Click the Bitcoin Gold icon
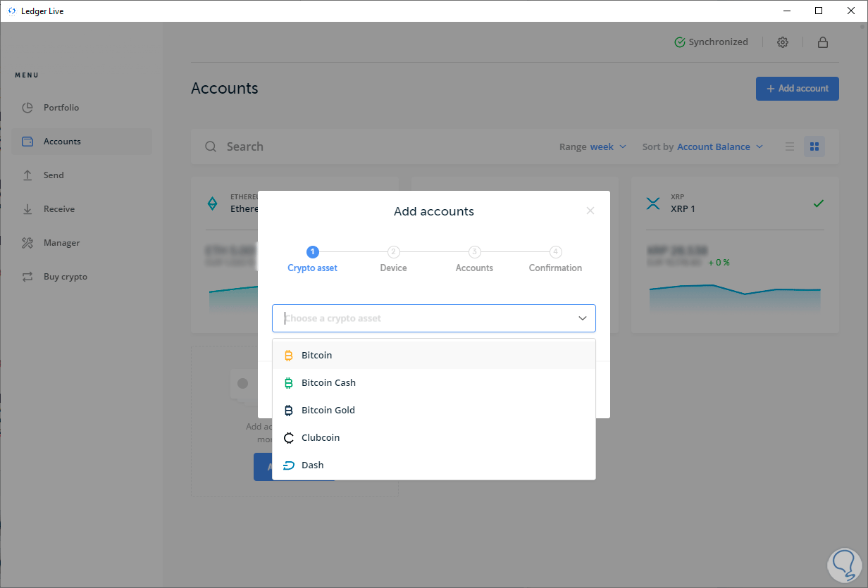Image resolution: width=868 pixels, height=588 pixels. pos(289,411)
